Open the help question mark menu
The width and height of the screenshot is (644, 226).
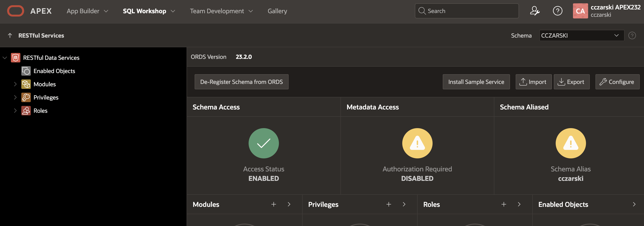point(557,11)
